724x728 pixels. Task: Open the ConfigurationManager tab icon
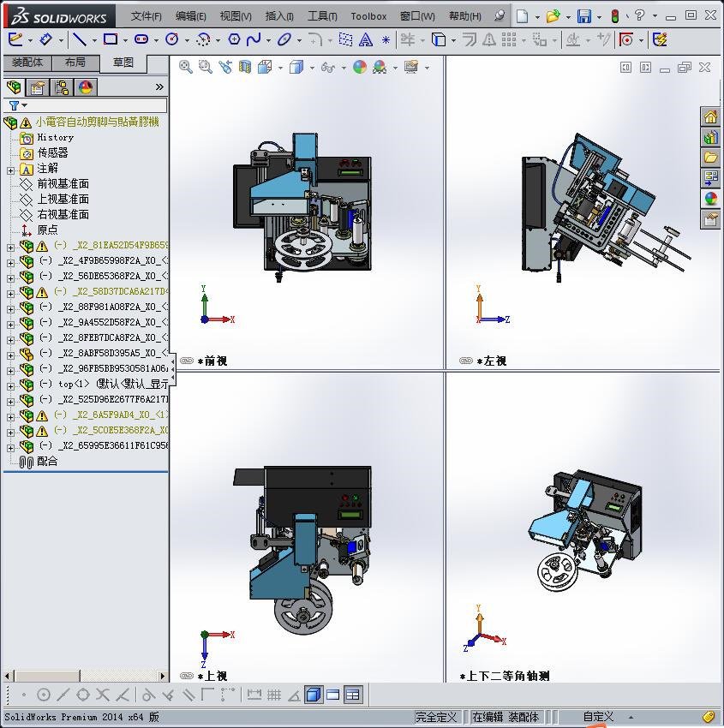tap(62, 87)
